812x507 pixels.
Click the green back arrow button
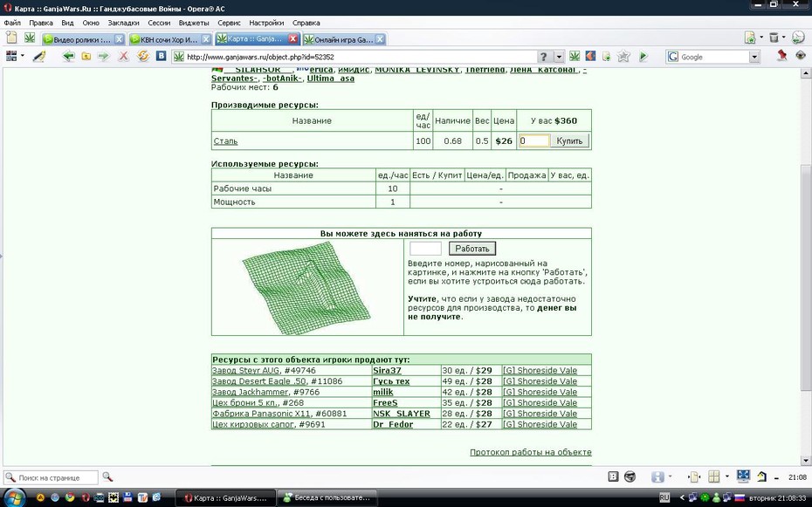[68, 57]
